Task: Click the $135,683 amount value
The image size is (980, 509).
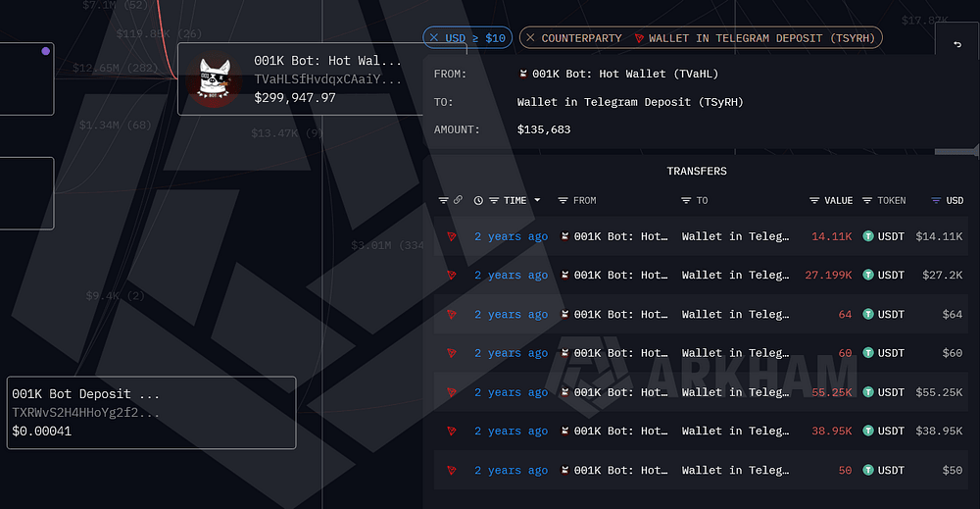Action: (x=544, y=130)
